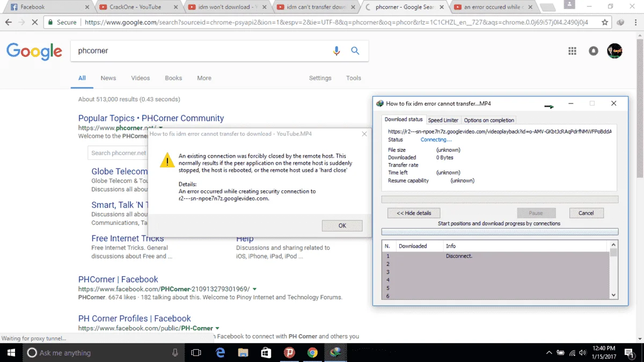This screenshot has width=644, height=362.
Task: Select the Books search filter
Action: (173, 78)
